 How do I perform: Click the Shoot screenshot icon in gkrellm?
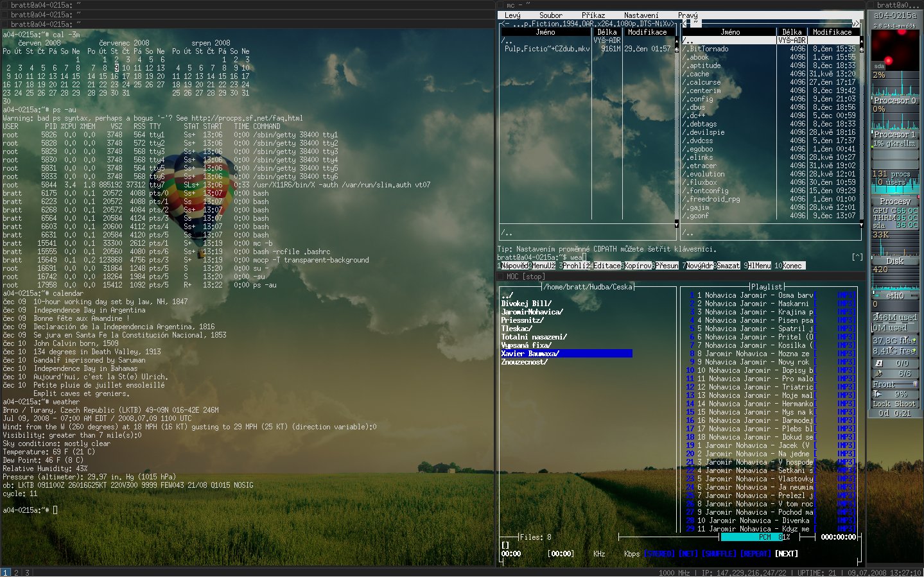pyautogui.click(x=906, y=404)
